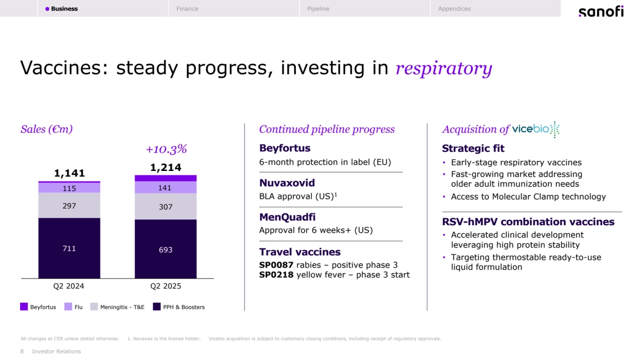Click the Novavax license holder footnote
The height and width of the screenshot is (362, 644).
(164, 338)
